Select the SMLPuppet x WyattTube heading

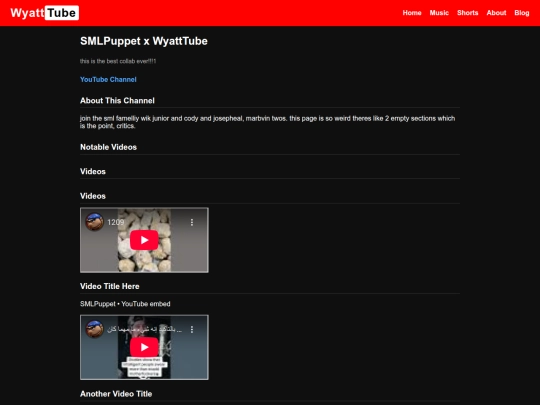click(144, 41)
